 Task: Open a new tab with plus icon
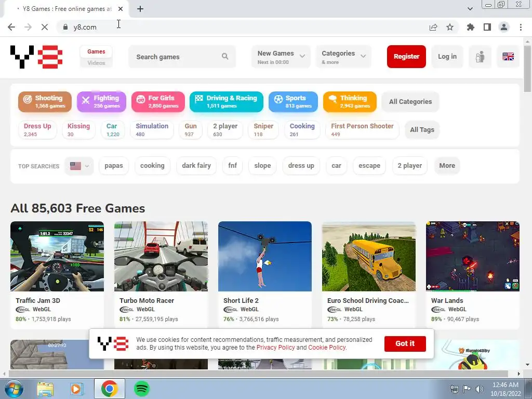coord(140,9)
